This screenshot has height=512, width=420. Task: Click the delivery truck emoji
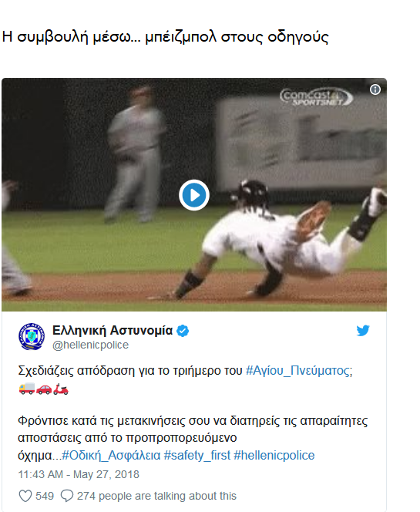point(27,389)
